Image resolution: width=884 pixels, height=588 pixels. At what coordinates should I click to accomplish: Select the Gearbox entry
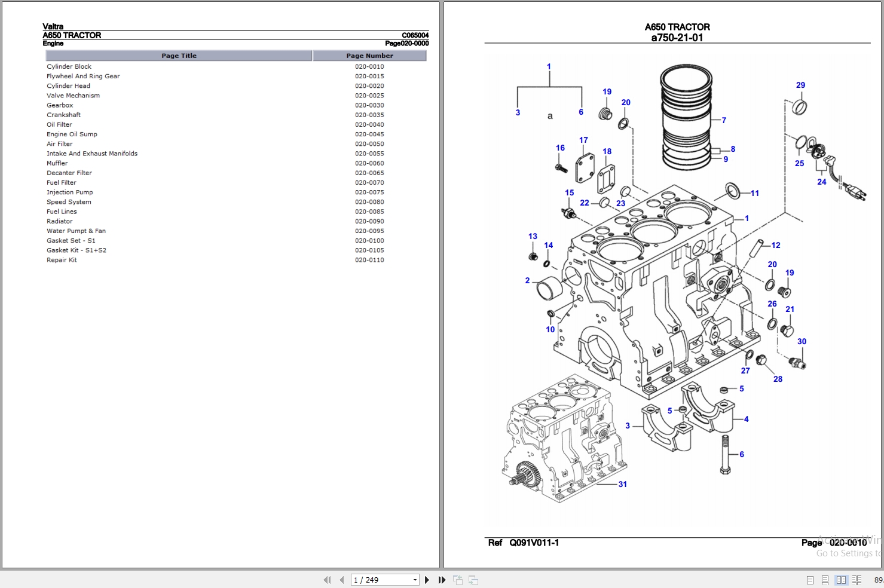pyautogui.click(x=60, y=105)
